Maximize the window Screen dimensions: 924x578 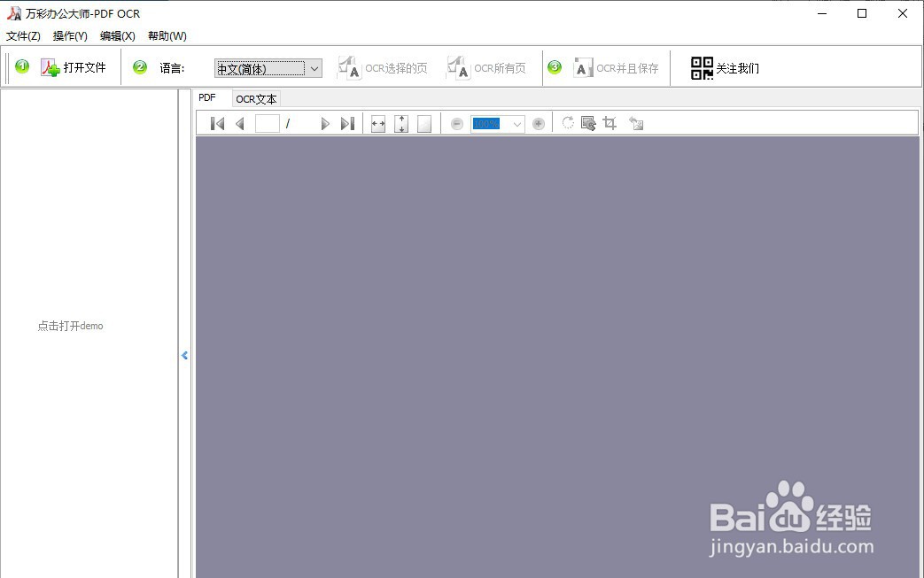862,13
